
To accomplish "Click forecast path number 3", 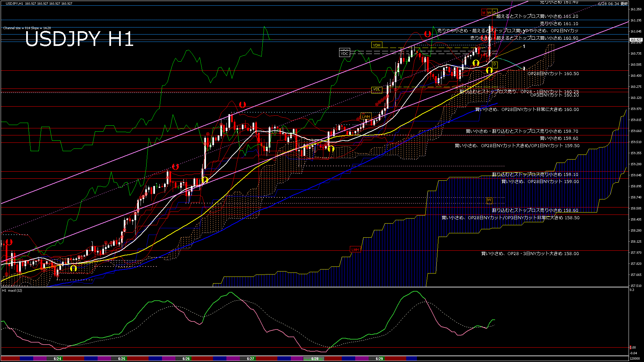I will 524,68.
